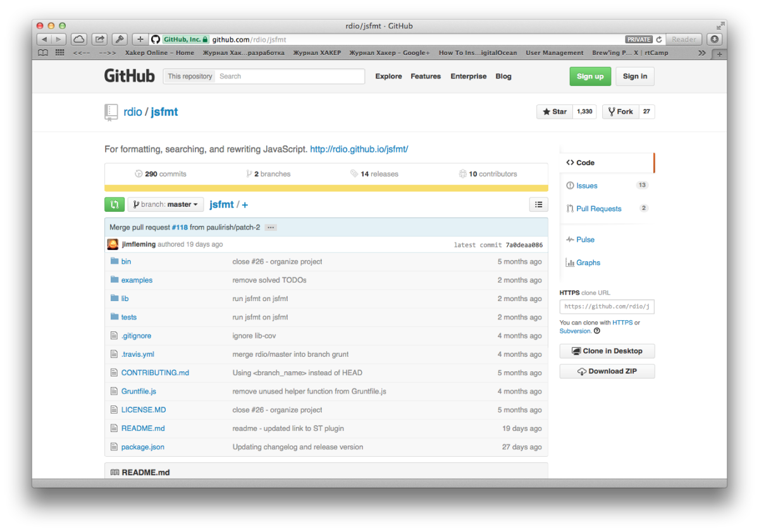The height and width of the screenshot is (532, 759).
Task: Click the Safari share icon
Action: tap(99, 39)
